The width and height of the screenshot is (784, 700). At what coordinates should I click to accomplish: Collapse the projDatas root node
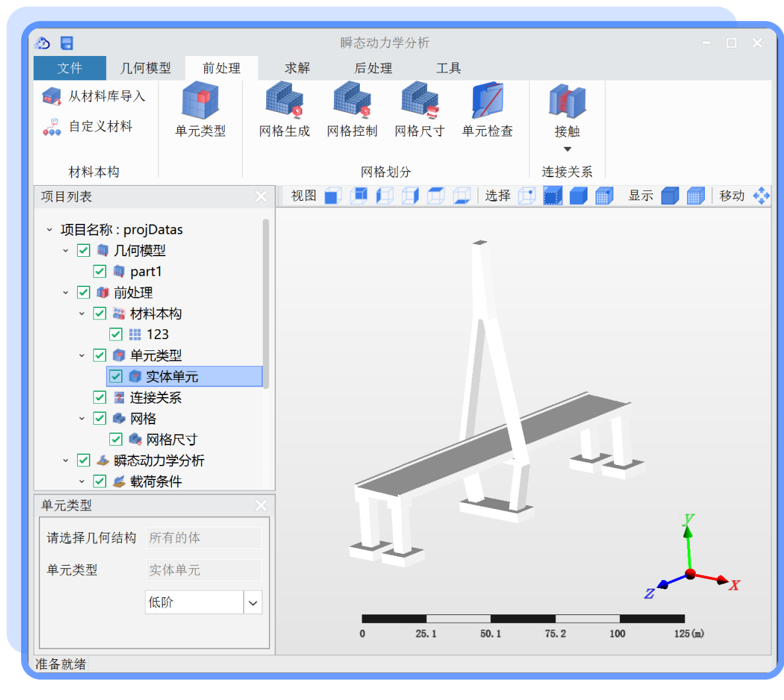pyautogui.click(x=49, y=229)
